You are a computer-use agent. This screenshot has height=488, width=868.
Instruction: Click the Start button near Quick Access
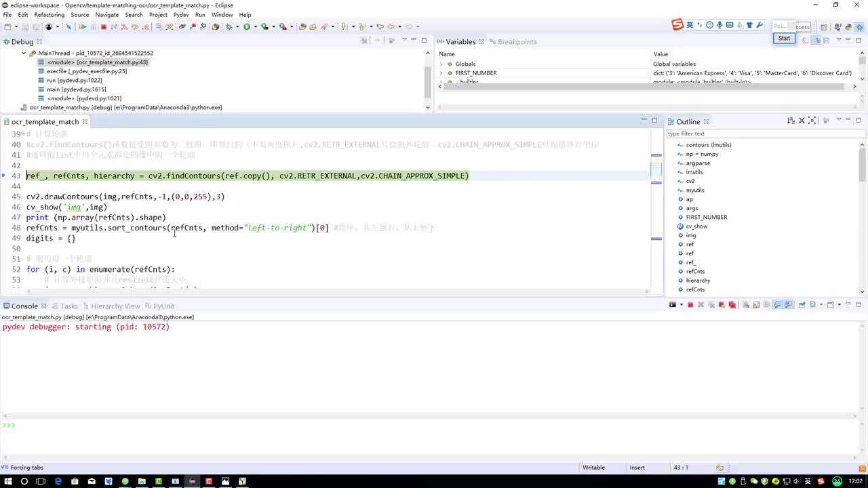click(x=784, y=38)
